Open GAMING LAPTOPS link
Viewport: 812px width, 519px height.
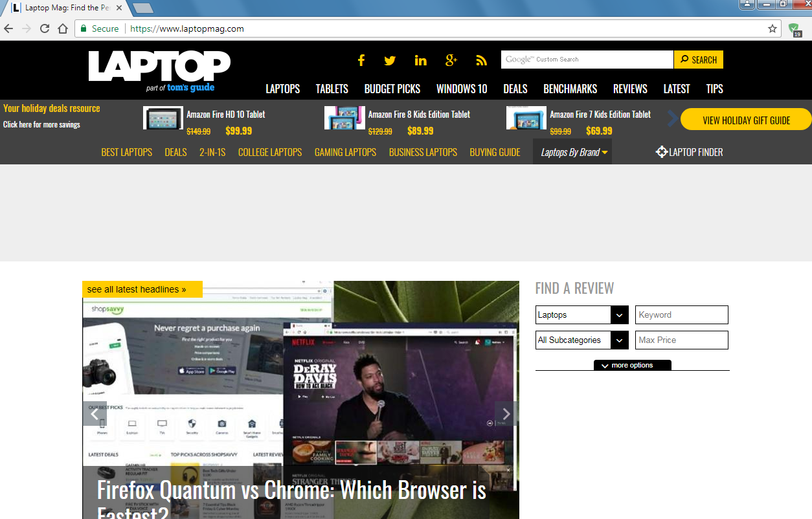pos(345,152)
